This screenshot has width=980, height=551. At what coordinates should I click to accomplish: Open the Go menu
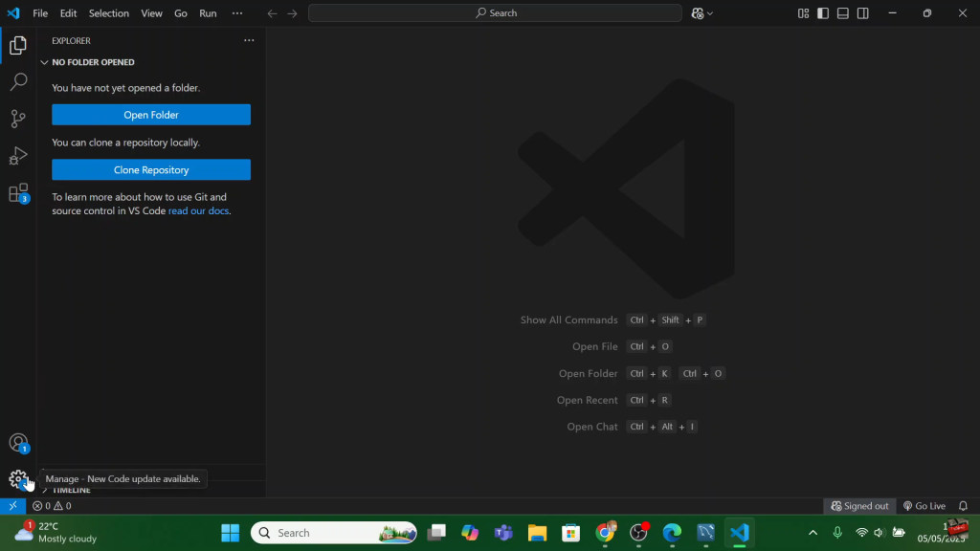point(181,13)
